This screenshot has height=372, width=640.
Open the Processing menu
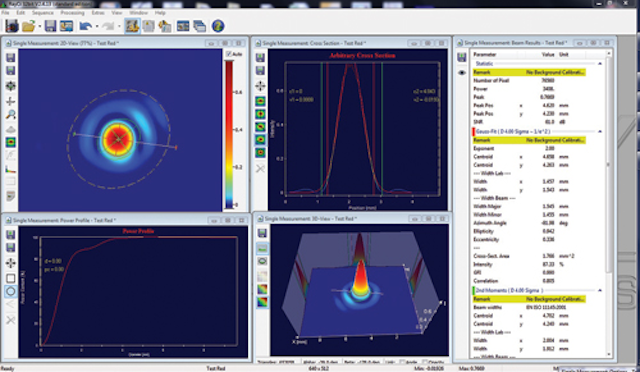click(x=72, y=13)
